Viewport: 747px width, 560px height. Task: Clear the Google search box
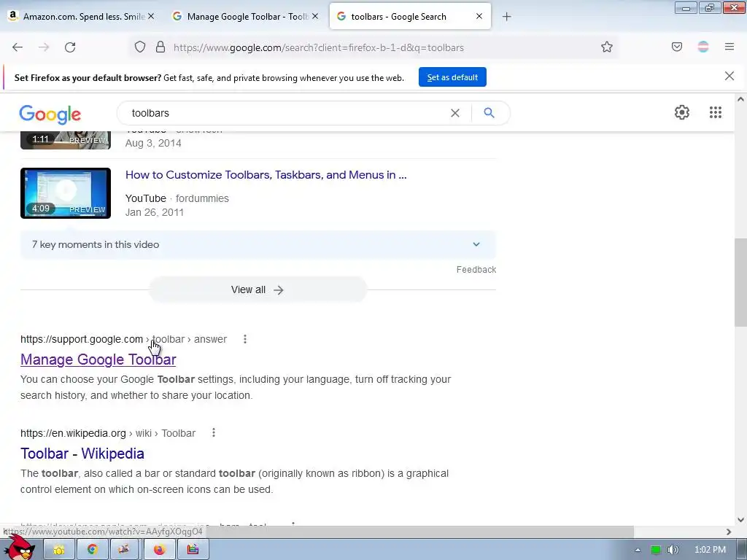[x=455, y=113]
